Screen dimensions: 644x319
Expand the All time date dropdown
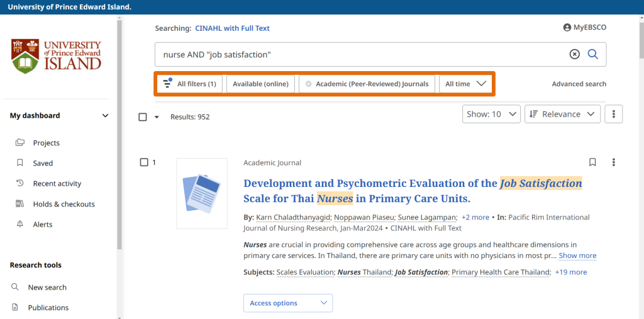click(x=465, y=84)
